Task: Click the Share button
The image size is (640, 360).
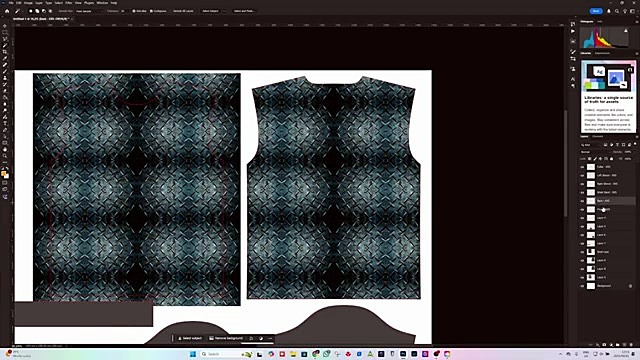Action: click(x=596, y=11)
